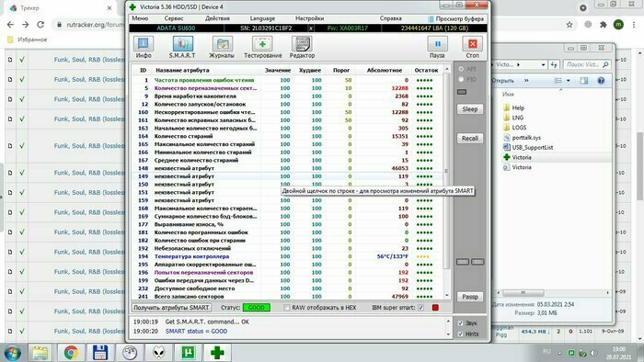Viewport: 644px width, 362px height.
Task: Toggle preview pane icon in Explorer window
Action: tap(583, 81)
